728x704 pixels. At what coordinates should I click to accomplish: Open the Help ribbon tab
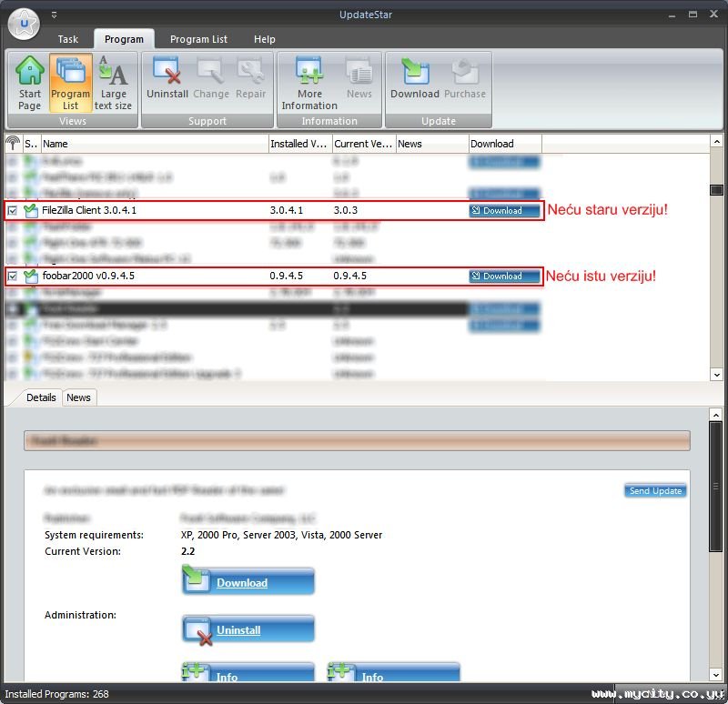[265, 39]
